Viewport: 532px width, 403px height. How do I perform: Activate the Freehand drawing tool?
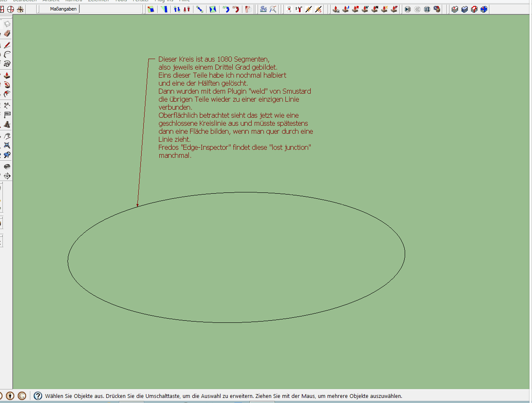tap(7, 64)
